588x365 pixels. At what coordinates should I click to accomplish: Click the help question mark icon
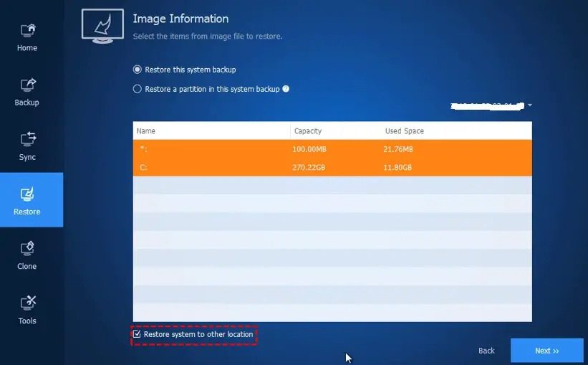click(x=286, y=89)
